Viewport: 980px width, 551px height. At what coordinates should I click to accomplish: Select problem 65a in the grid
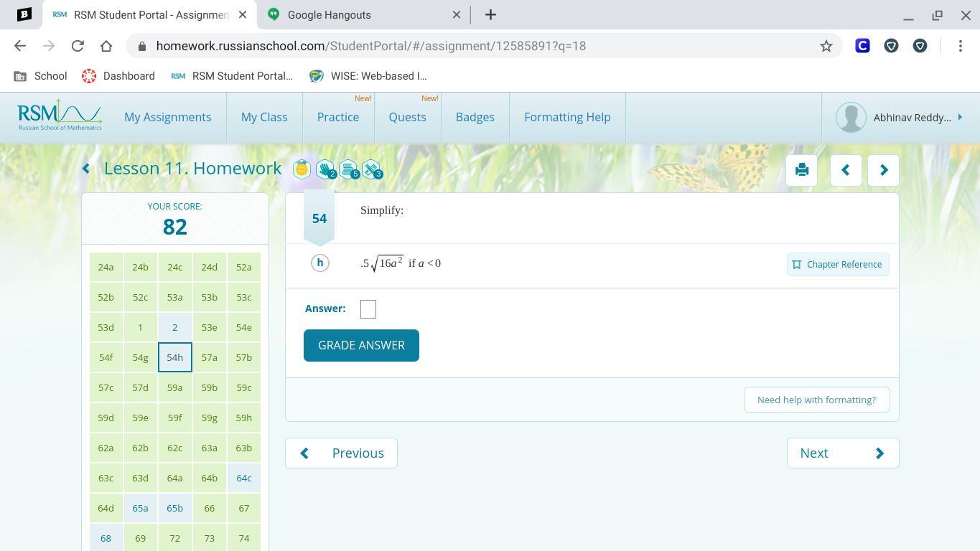[140, 508]
